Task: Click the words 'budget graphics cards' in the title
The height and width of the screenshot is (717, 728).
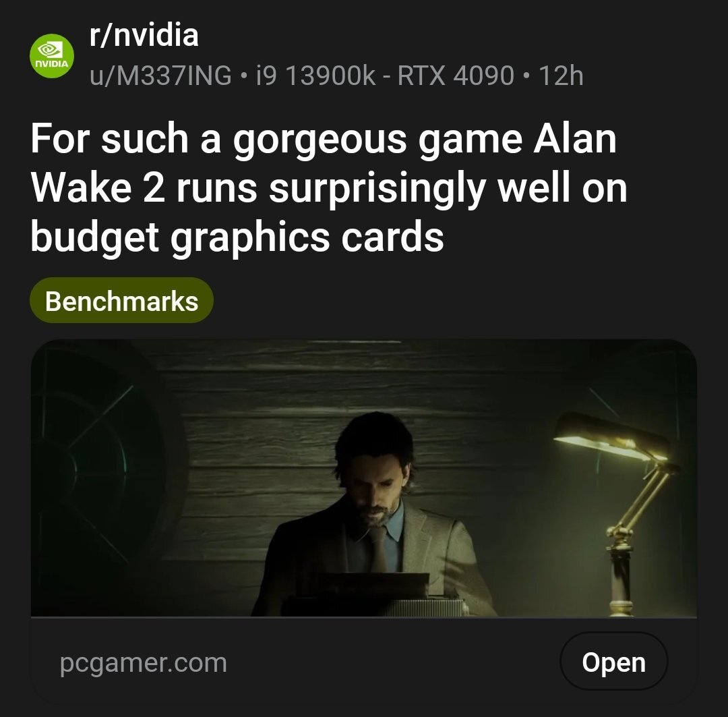Action: point(237,238)
